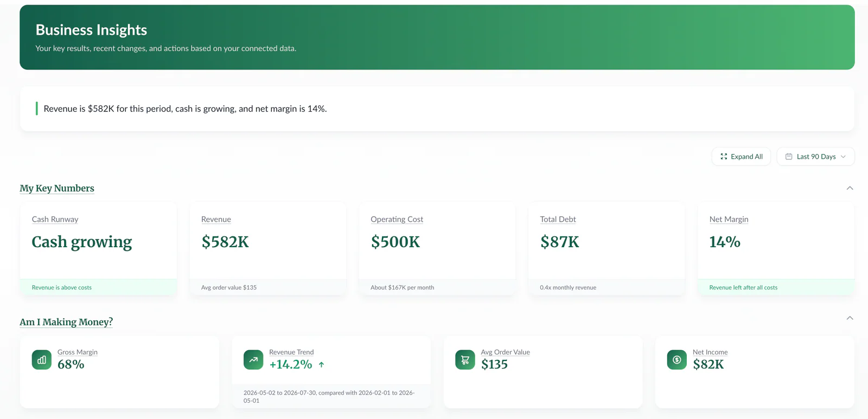868x419 pixels.
Task: Open the Am I Making Money? heading
Action: 66,322
